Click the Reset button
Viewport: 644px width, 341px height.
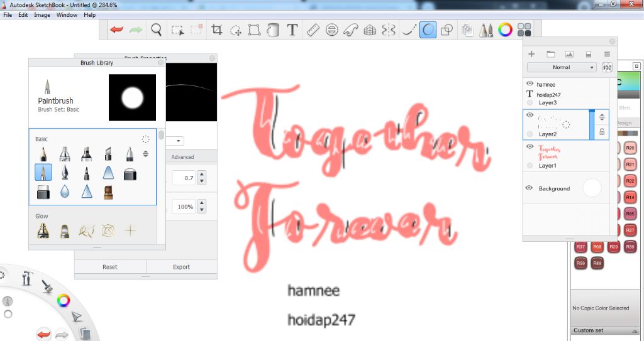[110, 267]
